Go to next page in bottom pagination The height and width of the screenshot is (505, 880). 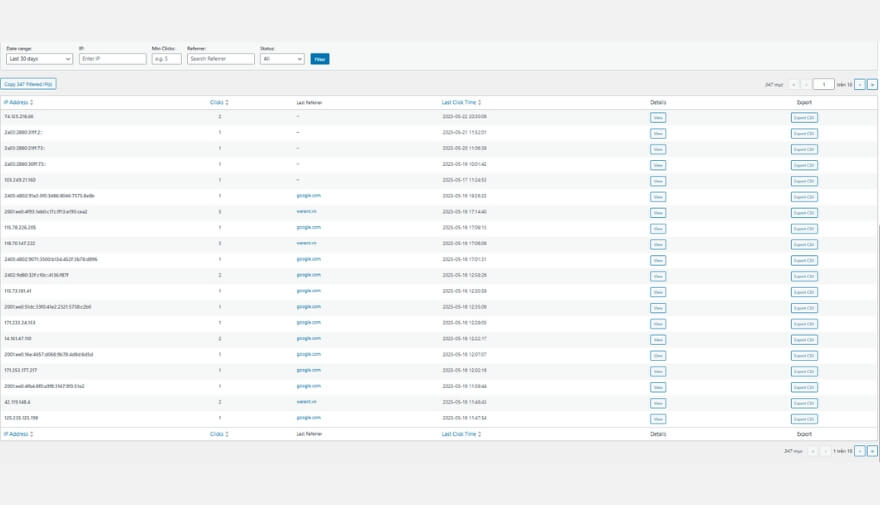click(x=859, y=451)
